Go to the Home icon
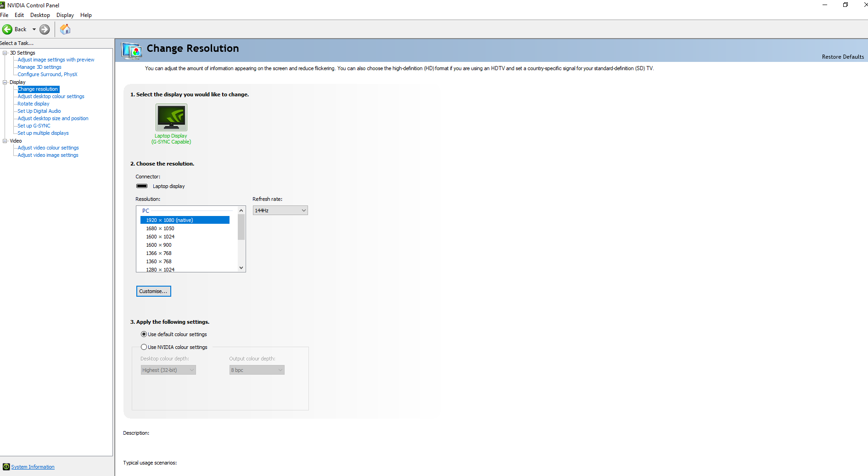Image resolution: width=868 pixels, height=476 pixels. (65, 29)
